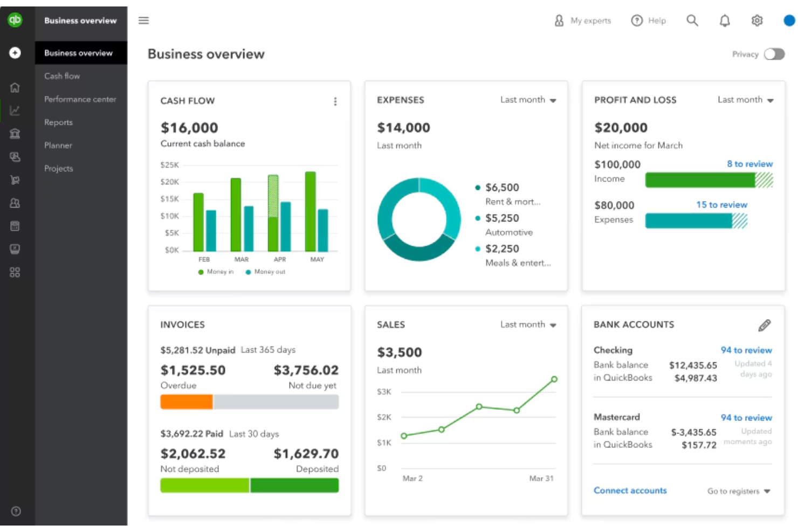The width and height of the screenshot is (798, 532).
Task: Open Sales Last month period dropdown
Action: click(528, 324)
